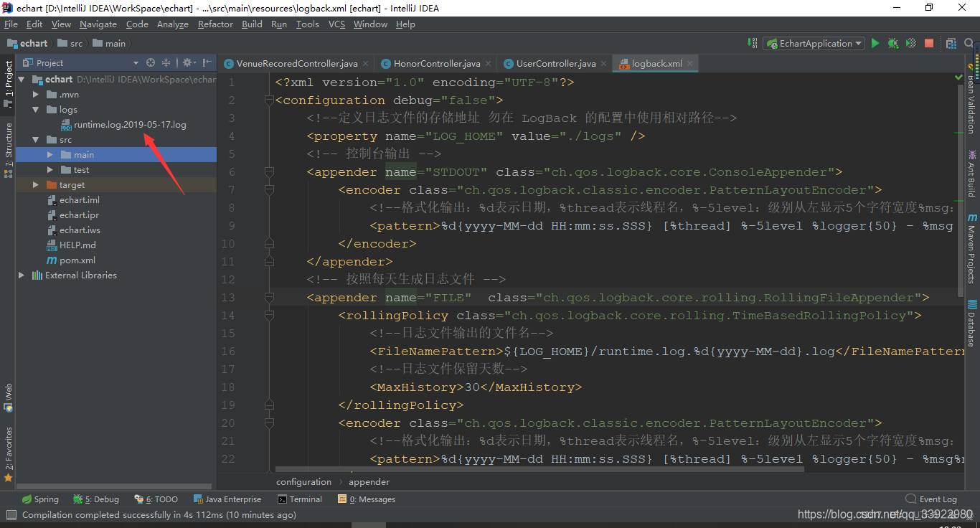Open the VCS menu
The width and height of the screenshot is (980, 528).
[336, 24]
